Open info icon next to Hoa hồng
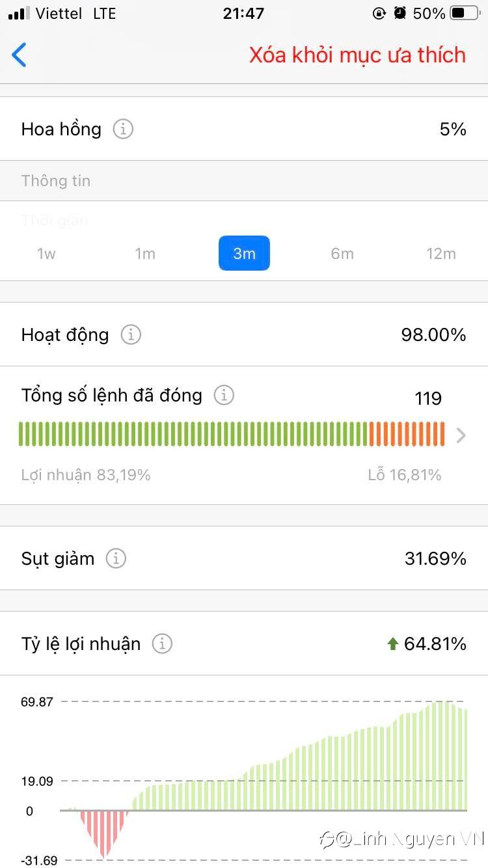This screenshot has height=868, width=488. (x=123, y=129)
